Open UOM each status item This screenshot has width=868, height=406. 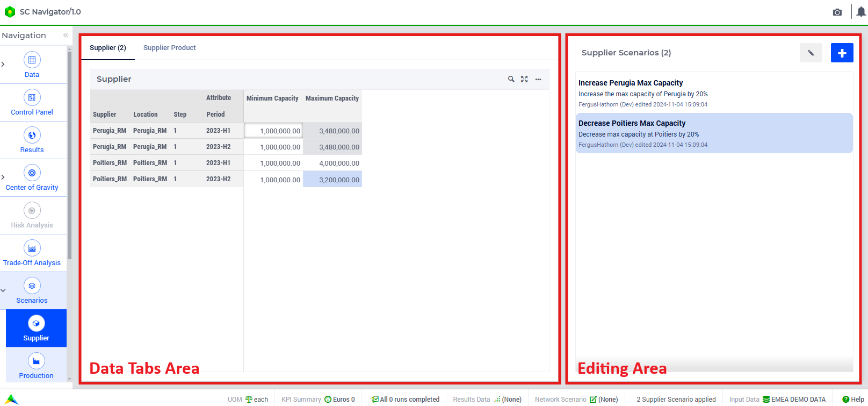point(248,400)
